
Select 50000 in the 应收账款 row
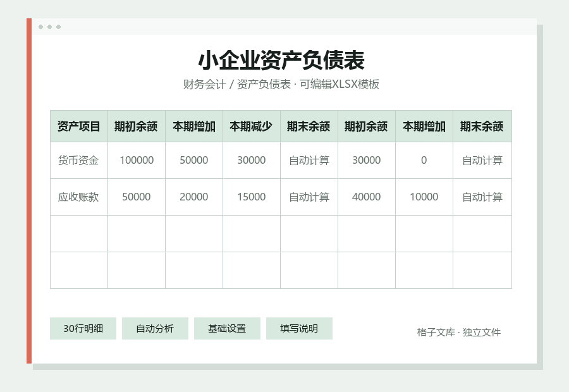coord(137,197)
